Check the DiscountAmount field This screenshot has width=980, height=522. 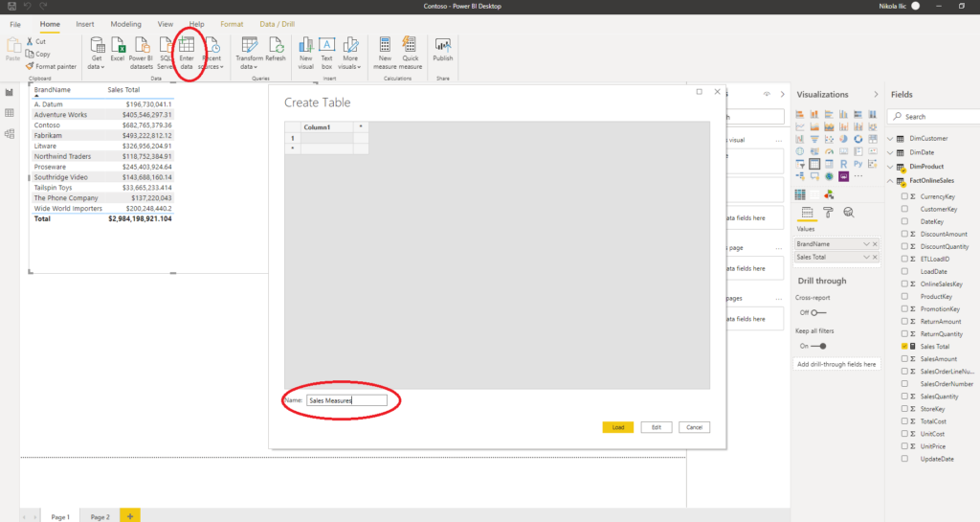[x=904, y=234]
